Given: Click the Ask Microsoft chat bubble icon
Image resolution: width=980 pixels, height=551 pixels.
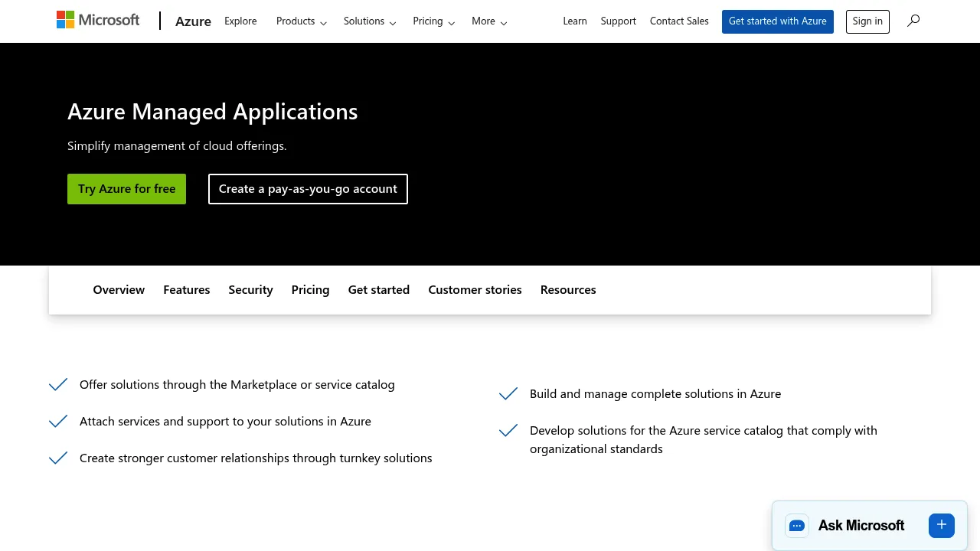Looking at the screenshot, I should (x=797, y=526).
